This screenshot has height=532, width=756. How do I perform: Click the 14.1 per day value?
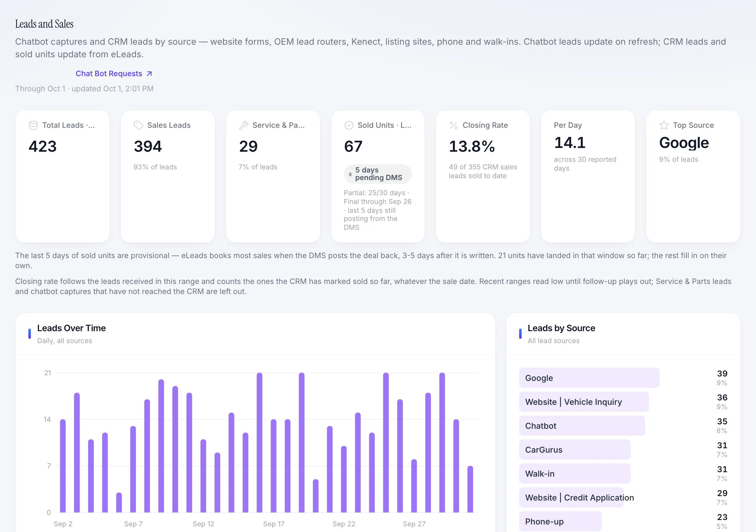(570, 143)
